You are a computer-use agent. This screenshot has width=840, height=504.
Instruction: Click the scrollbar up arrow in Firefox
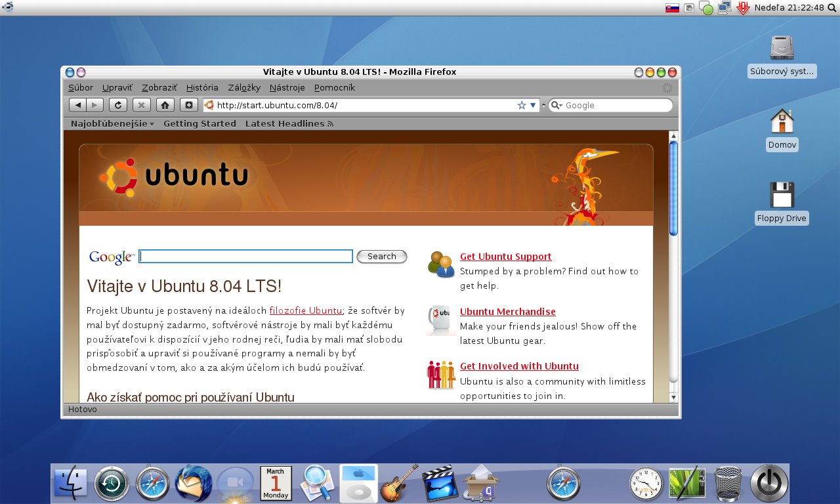coord(673,135)
